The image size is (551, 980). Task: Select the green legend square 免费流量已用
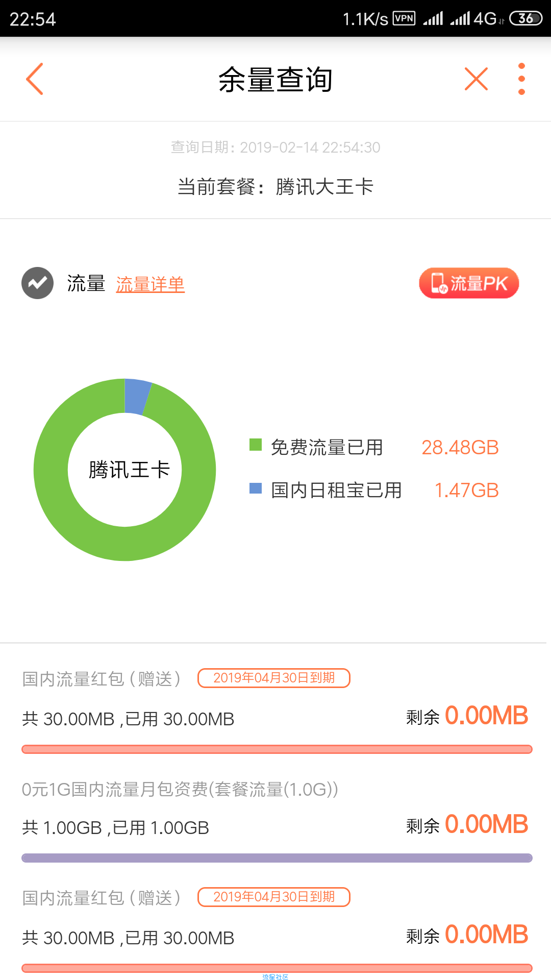(x=256, y=445)
